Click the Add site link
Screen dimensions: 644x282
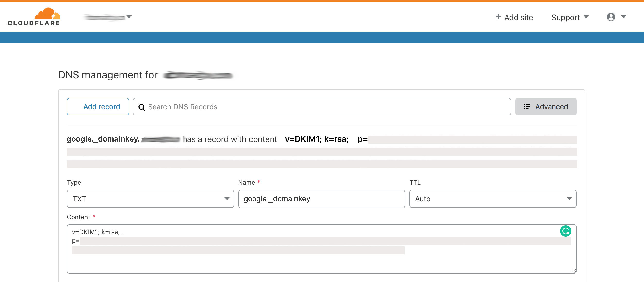(x=518, y=17)
